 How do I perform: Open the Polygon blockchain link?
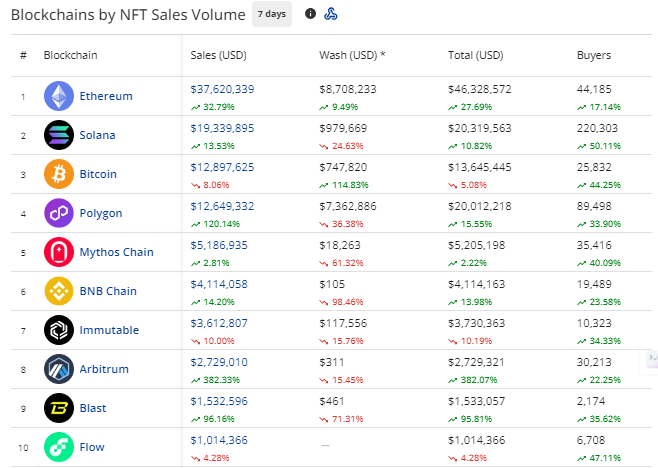101,213
